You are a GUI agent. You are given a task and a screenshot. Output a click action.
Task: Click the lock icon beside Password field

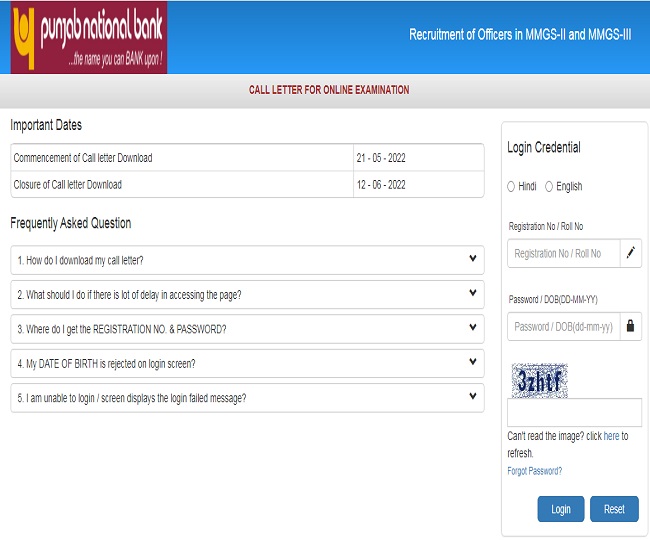[x=630, y=326]
